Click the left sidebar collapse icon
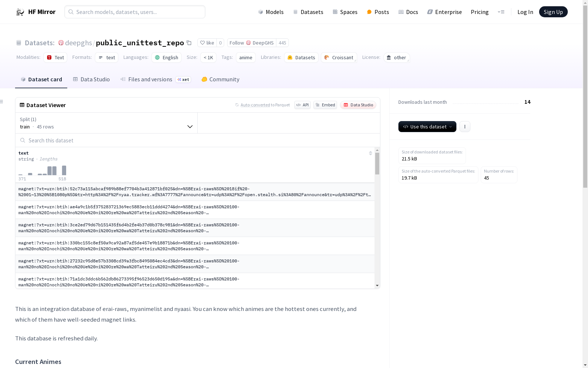Screen dimensions: 588x368 point(2,102)
